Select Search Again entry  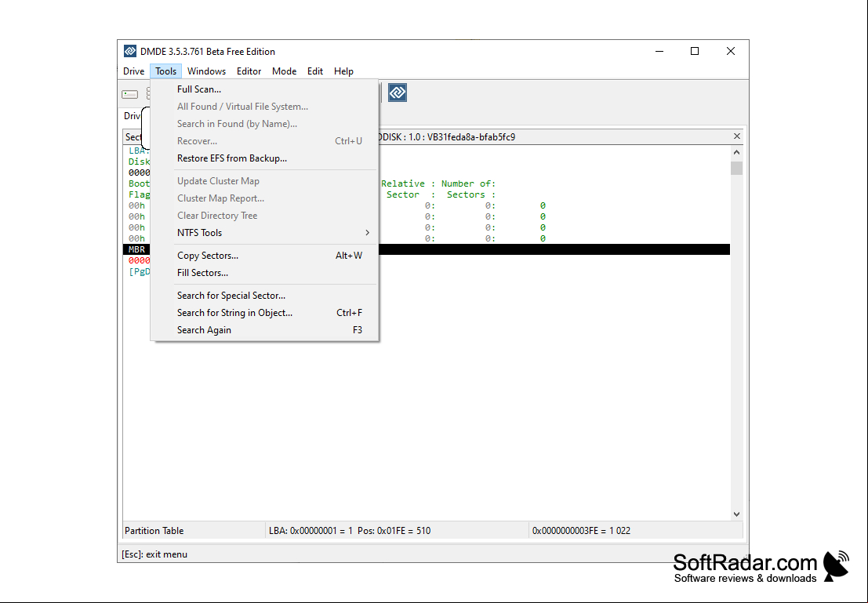click(x=264, y=330)
